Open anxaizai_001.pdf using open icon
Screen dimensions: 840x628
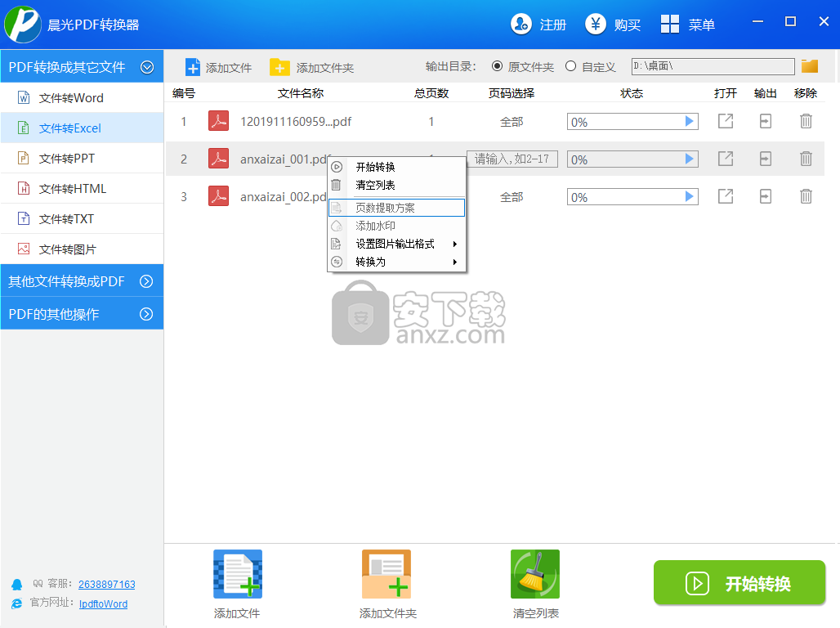coord(726,159)
